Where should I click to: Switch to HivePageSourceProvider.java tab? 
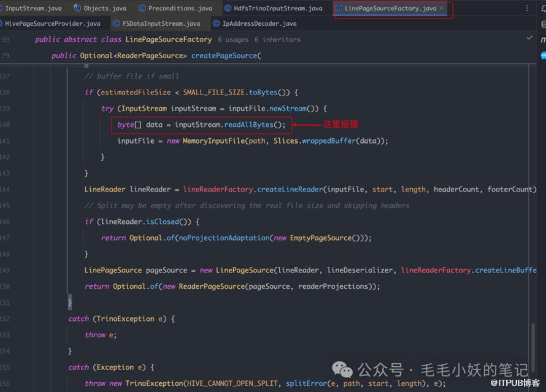[52, 23]
